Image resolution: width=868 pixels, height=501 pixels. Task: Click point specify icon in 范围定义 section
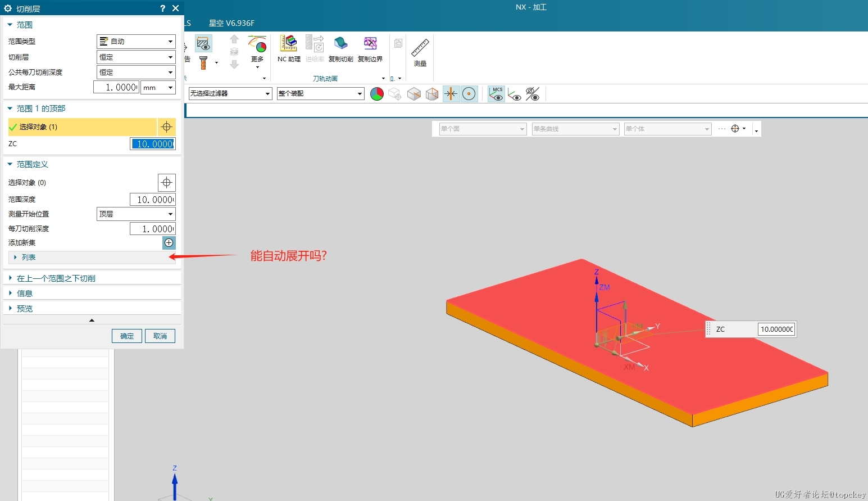[167, 182]
